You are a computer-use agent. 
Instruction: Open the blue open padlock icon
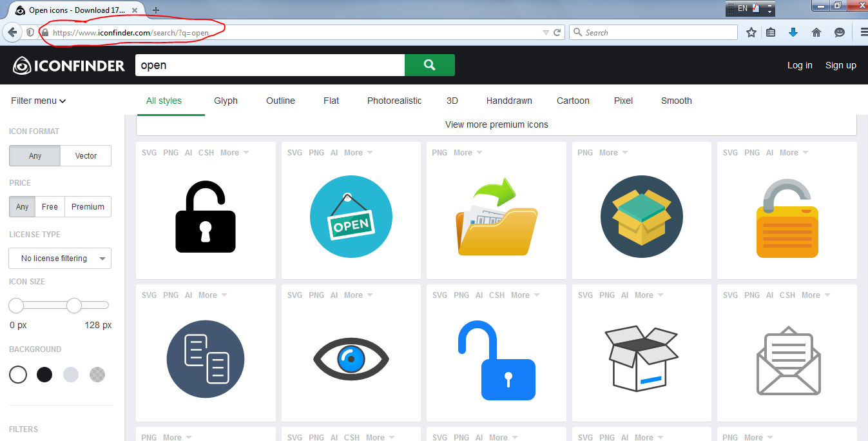tap(497, 360)
